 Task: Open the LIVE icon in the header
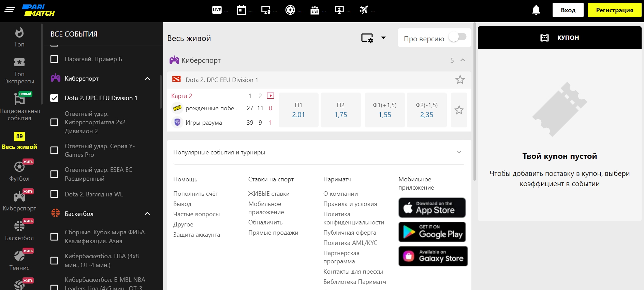click(x=217, y=10)
